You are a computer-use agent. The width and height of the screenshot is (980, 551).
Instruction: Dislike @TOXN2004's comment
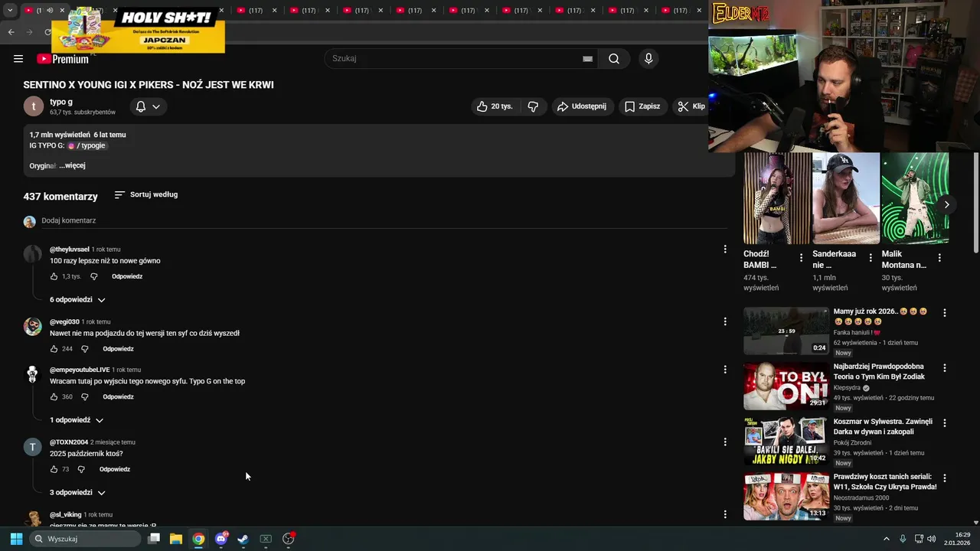point(81,469)
